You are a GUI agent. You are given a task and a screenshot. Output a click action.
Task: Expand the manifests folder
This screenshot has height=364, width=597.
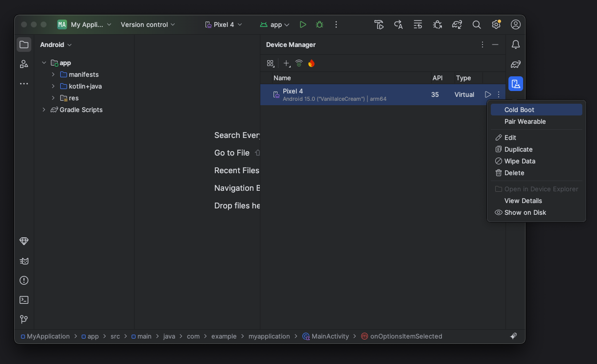coord(53,74)
